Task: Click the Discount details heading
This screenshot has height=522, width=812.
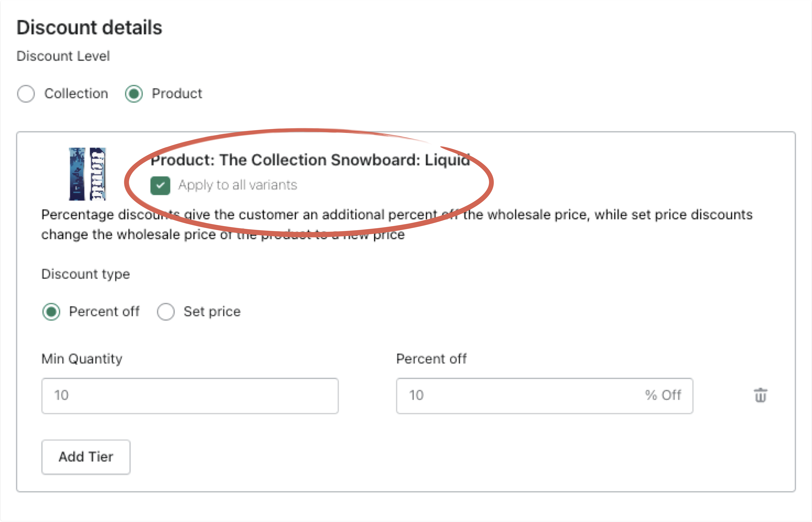Action: point(89,28)
